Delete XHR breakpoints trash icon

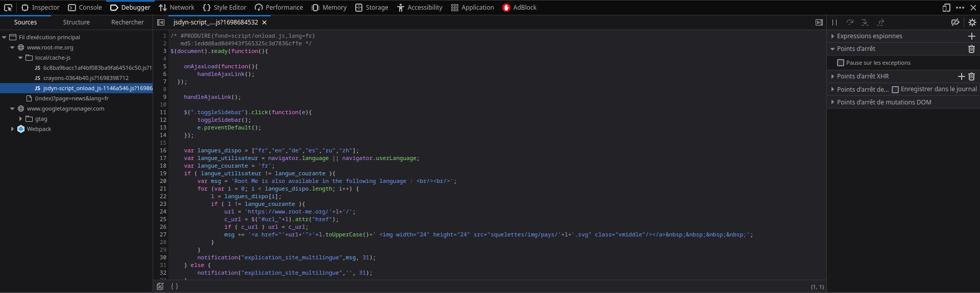[972, 76]
